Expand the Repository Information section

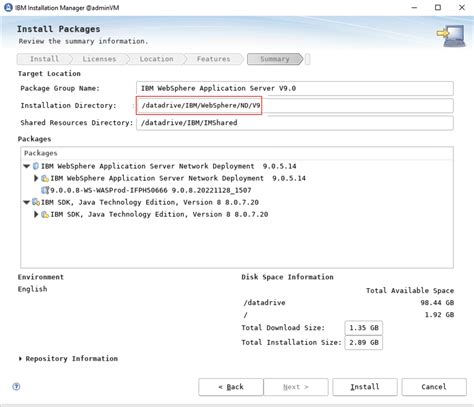click(20, 359)
